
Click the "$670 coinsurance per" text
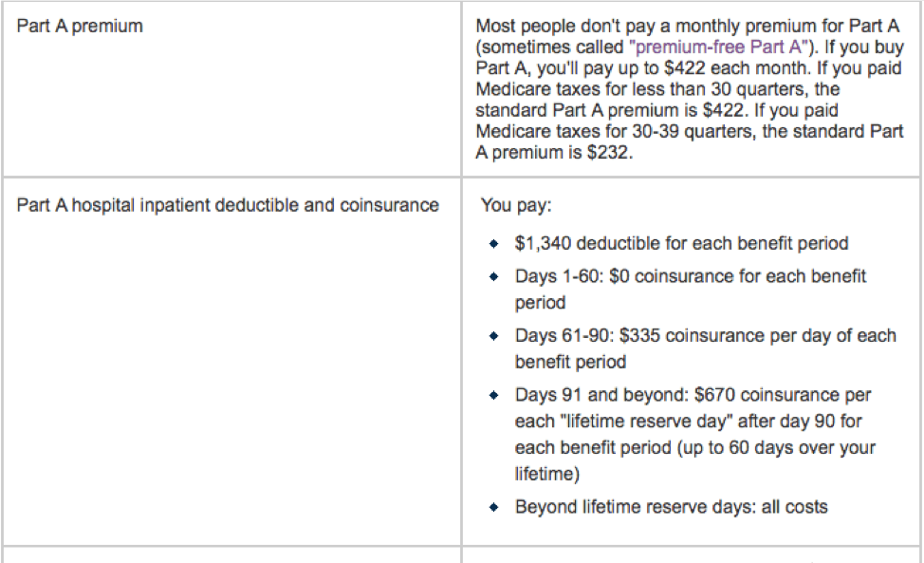pyautogui.click(x=783, y=395)
